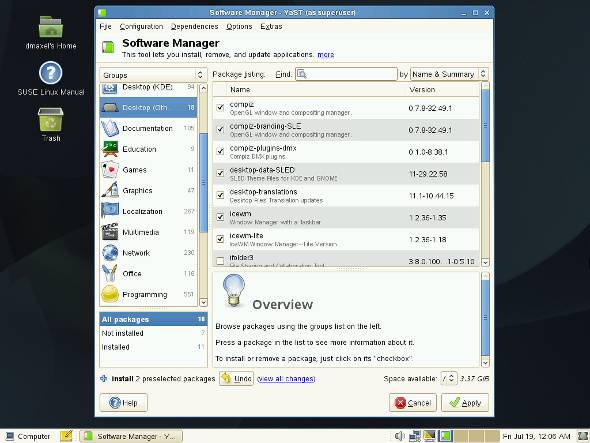This screenshot has width=590, height=443.
Task: Click the network connection tray icon
Action: [415, 436]
